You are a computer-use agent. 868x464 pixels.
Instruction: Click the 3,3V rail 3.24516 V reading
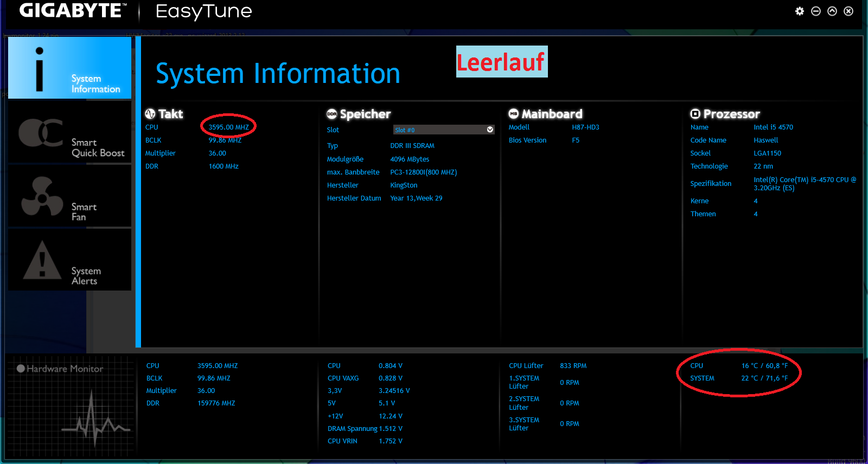click(394, 391)
